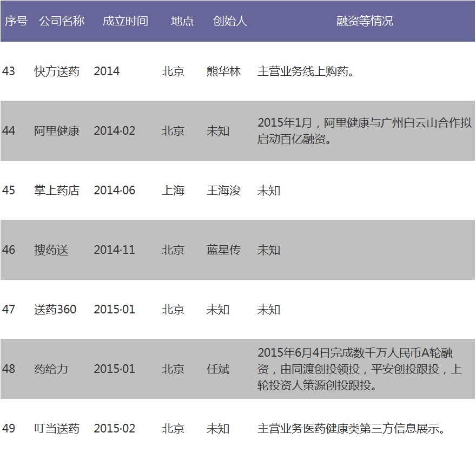
Task: Click founder name 任斌
Action: point(218,369)
